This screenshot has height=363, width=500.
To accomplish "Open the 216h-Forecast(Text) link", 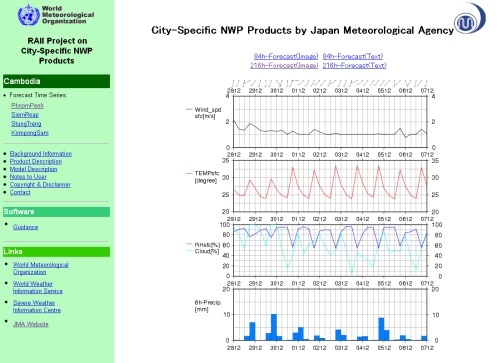I will click(354, 65).
